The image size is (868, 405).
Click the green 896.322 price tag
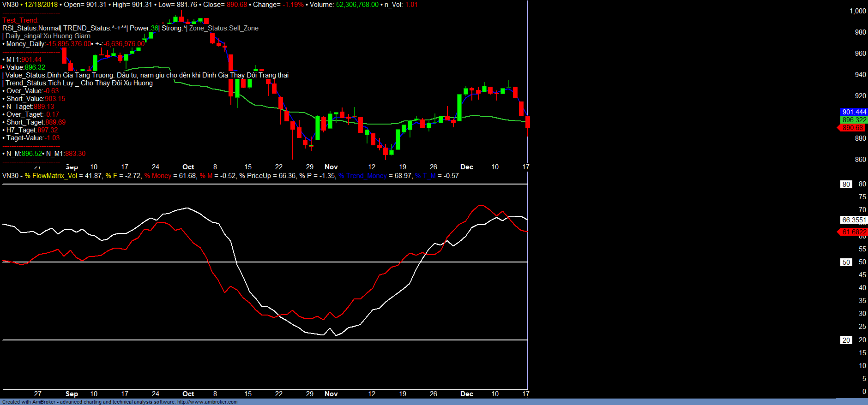[x=854, y=120]
